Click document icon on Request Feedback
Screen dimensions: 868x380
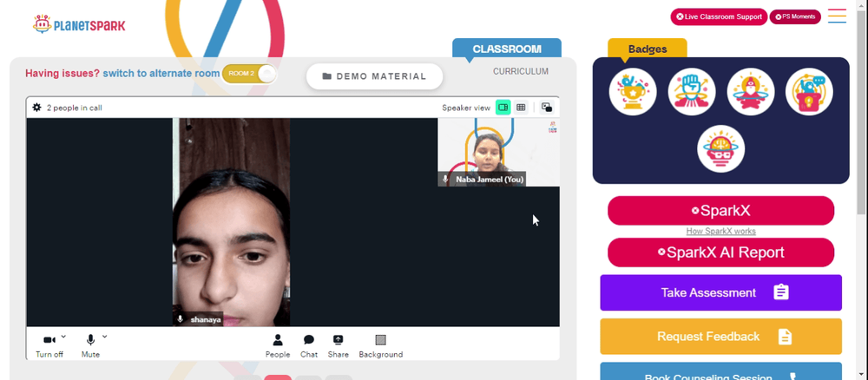point(785,337)
